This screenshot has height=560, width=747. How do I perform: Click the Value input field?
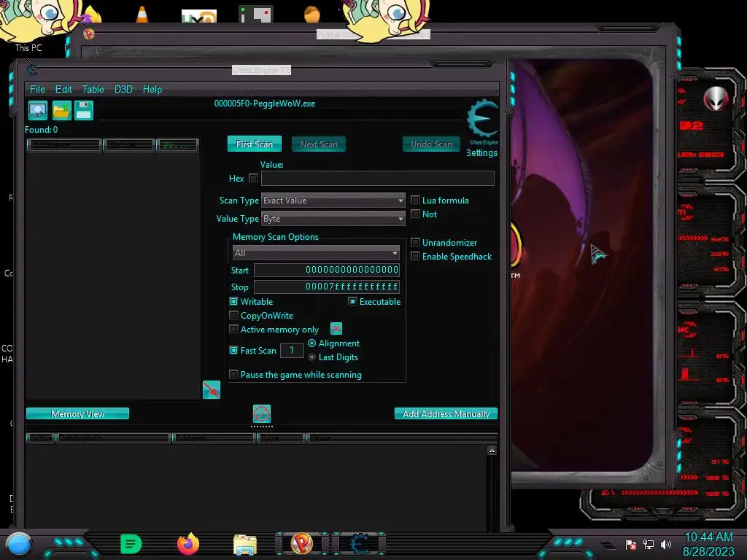377,178
